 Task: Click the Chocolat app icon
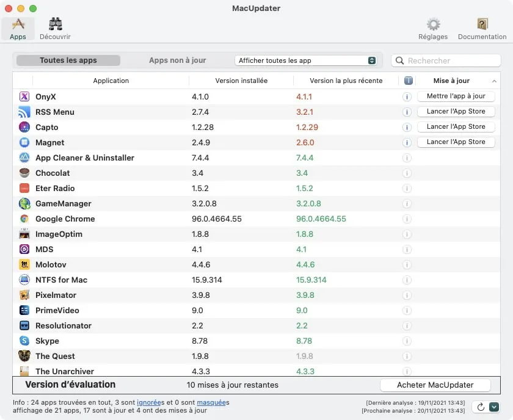tap(24, 173)
